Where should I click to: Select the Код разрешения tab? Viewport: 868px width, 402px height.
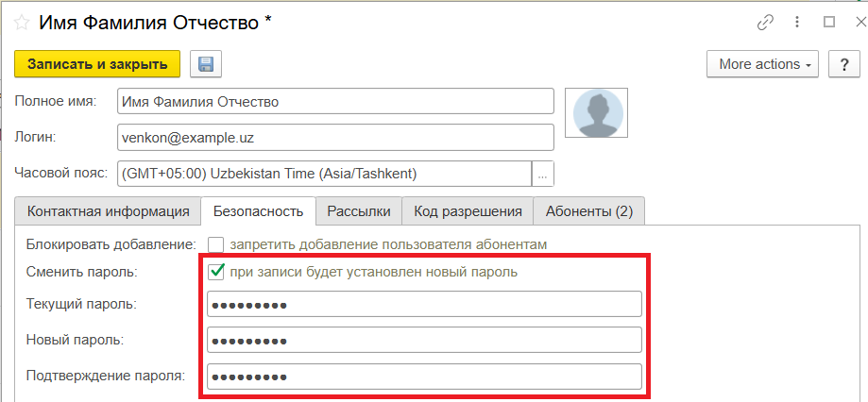coord(468,211)
